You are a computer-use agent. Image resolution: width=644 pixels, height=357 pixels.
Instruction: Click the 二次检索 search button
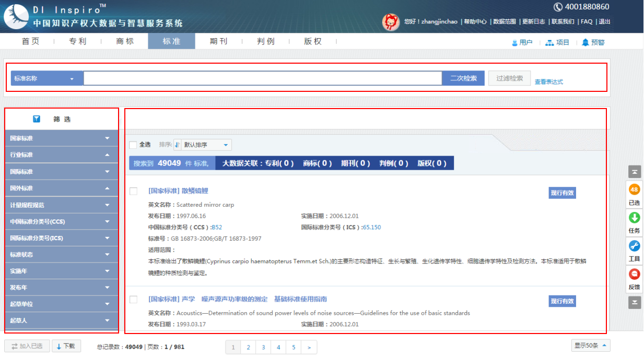pyautogui.click(x=463, y=78)
